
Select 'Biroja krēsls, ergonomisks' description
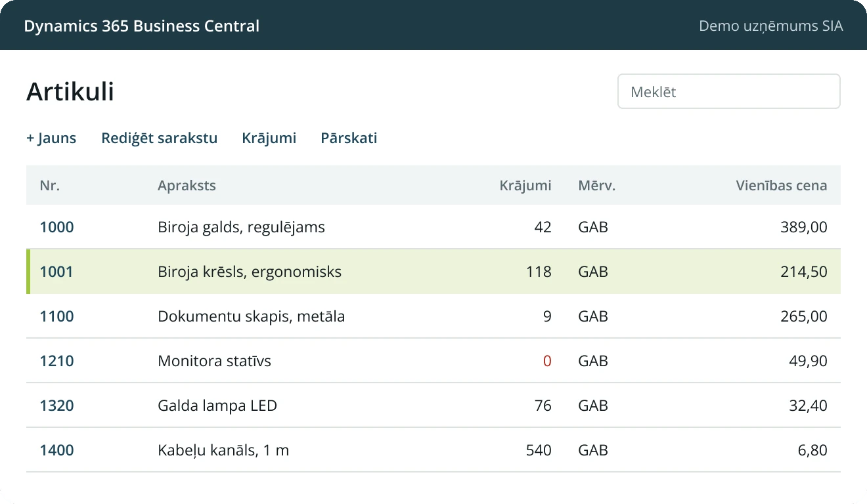(x=250, y=272)
